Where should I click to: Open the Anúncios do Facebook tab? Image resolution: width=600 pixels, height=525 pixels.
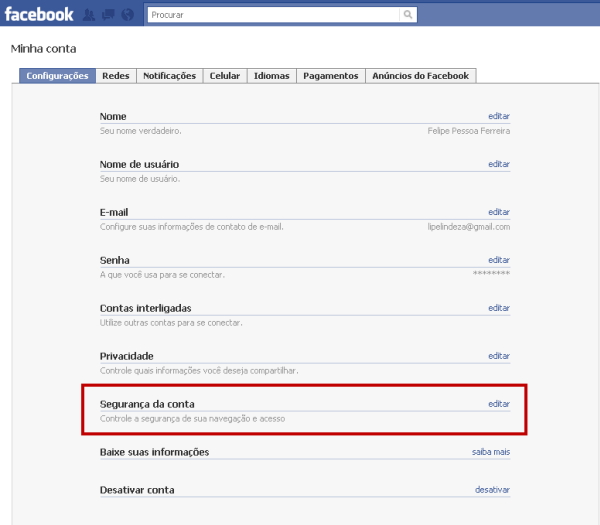[x=421, y=76]
